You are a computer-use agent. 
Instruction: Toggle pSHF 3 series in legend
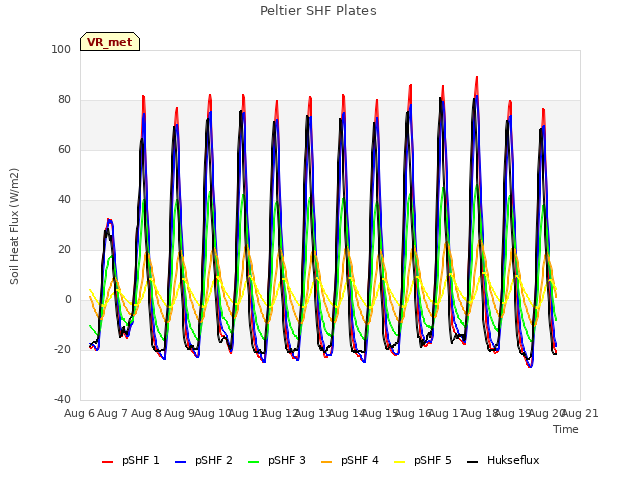coord(277,460)
